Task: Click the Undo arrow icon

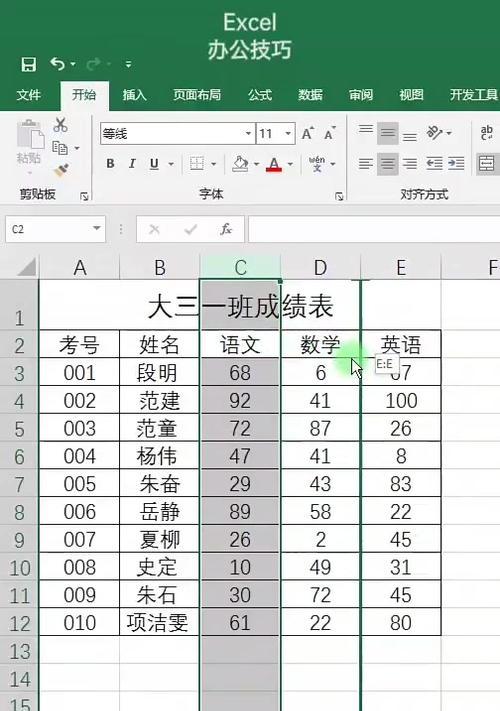Action: coord(58,64)
